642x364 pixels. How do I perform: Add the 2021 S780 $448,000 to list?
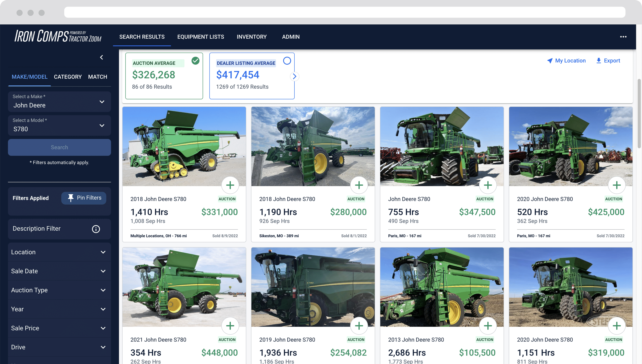230,326
